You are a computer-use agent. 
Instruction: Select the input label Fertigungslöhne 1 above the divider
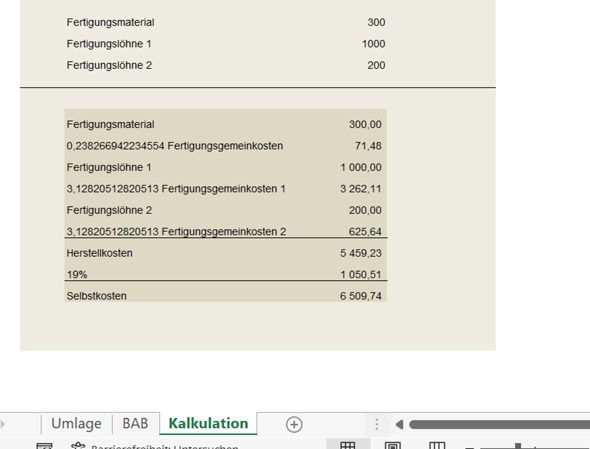click(109, 44)
